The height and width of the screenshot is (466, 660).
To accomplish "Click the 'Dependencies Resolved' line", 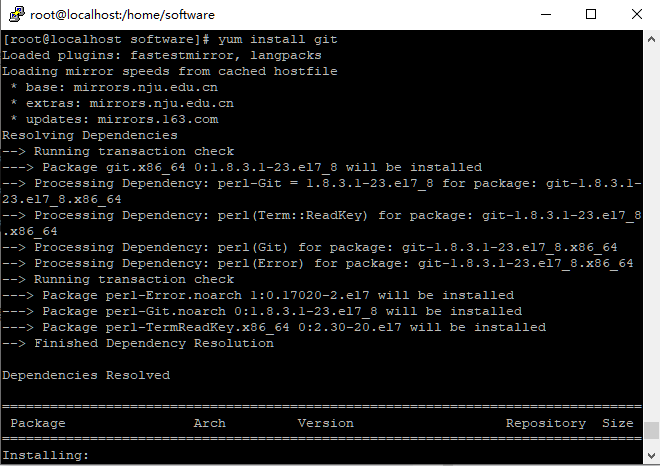I will point(86,375).
